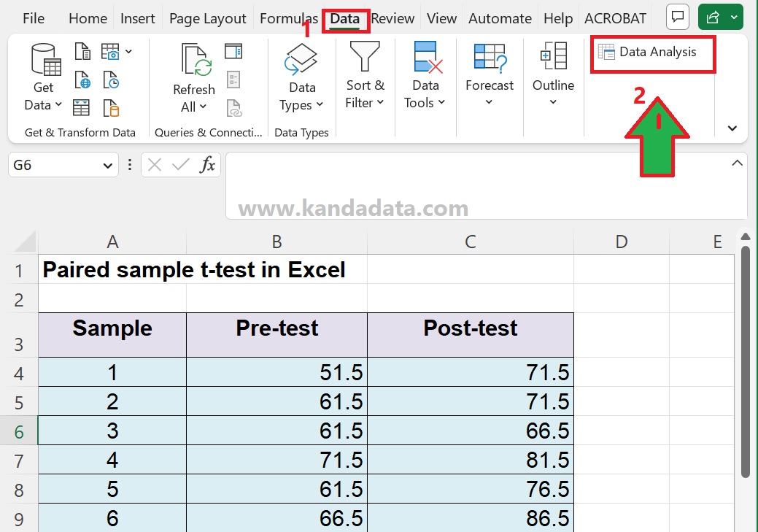Go to the Automate tab
Image resolution: width=758 pixels, height=532 pixels.
point(500,19)
